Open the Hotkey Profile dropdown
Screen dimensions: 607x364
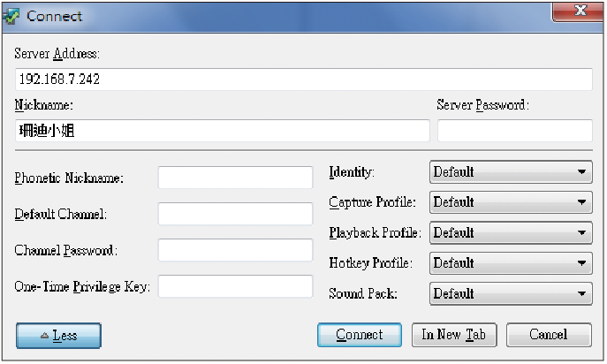point(511,263)
